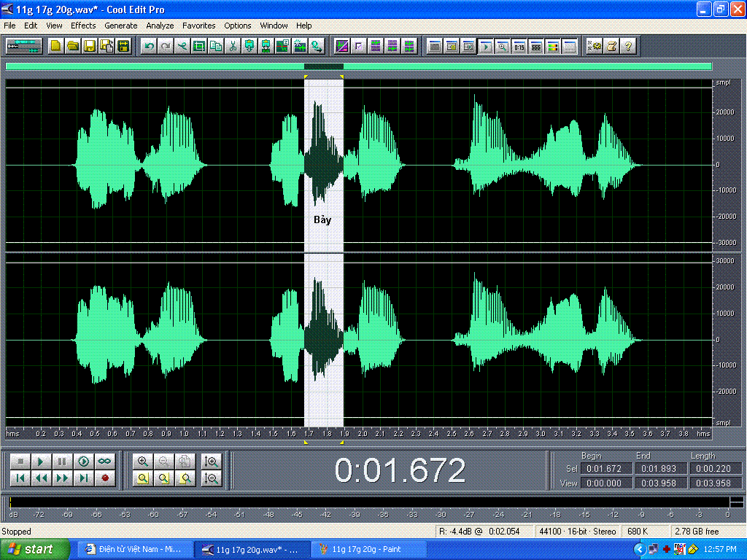Click the Zoom In horizontally magnifier
Viewport: 747px width, 560px height.
[142, 461]
